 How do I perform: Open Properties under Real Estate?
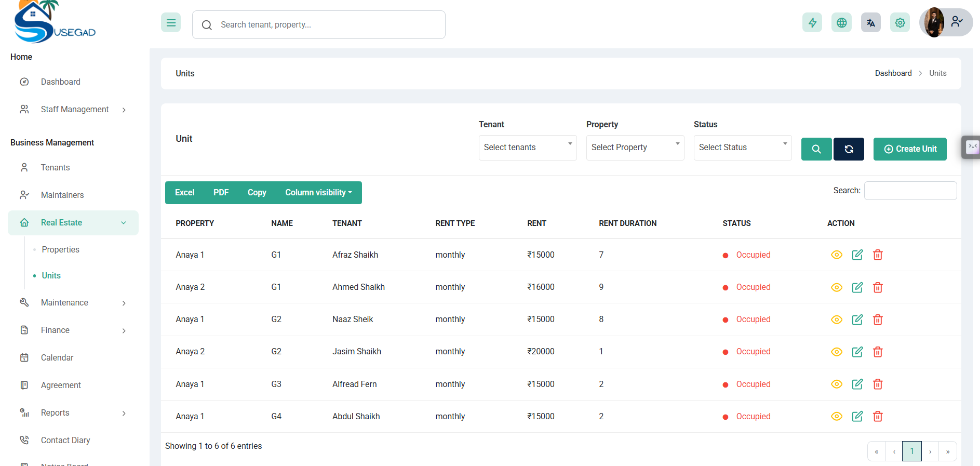(x=60, y=250)
